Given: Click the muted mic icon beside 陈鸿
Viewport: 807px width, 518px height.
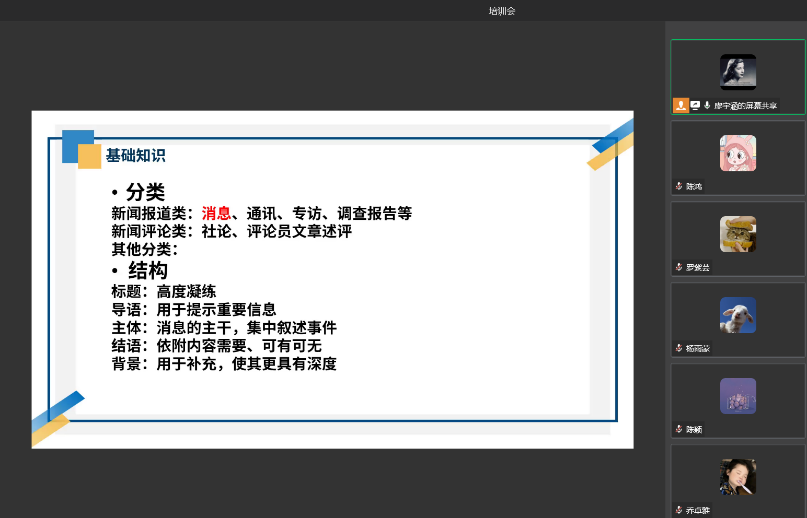Looking at the screenshot, I should point(679,186).
